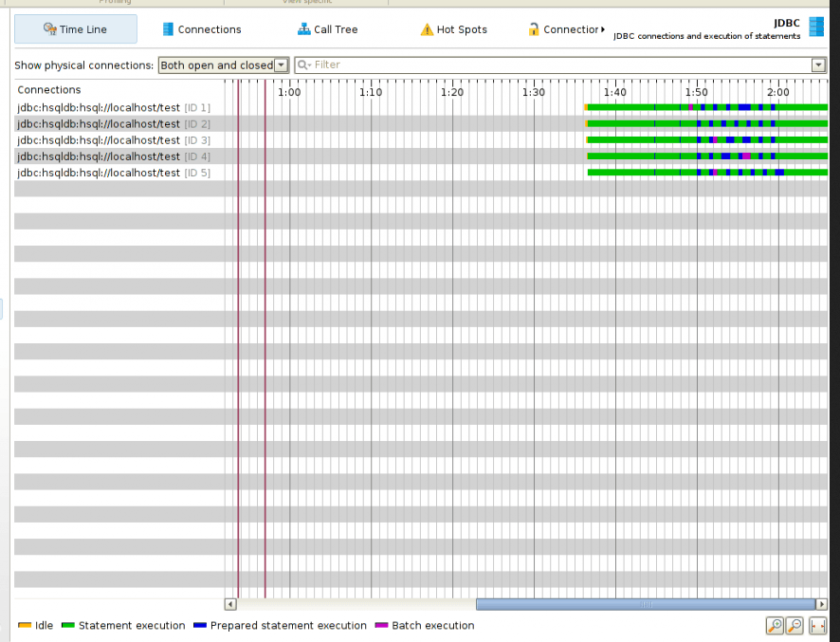Click the Call Tree hierarchy icon

click(303, 29)
